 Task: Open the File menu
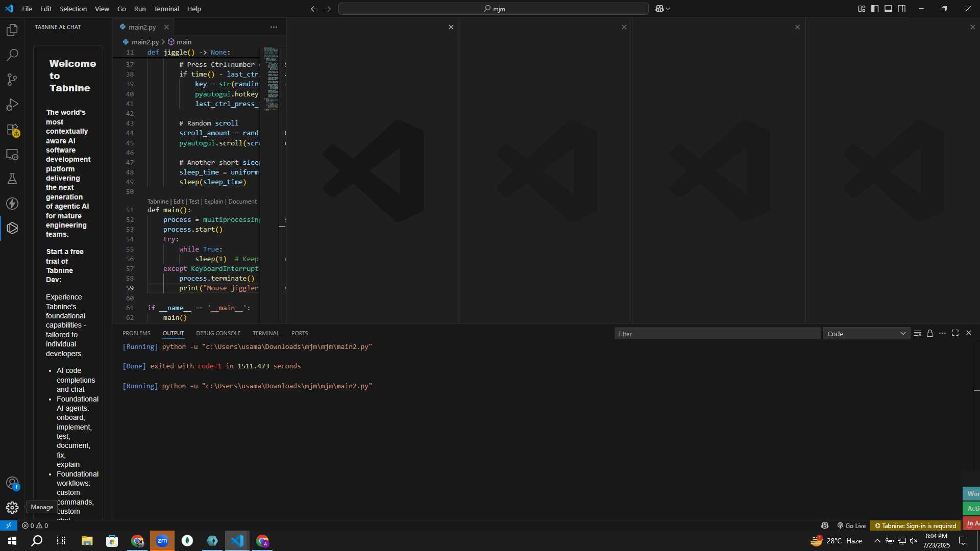[27, 9]
